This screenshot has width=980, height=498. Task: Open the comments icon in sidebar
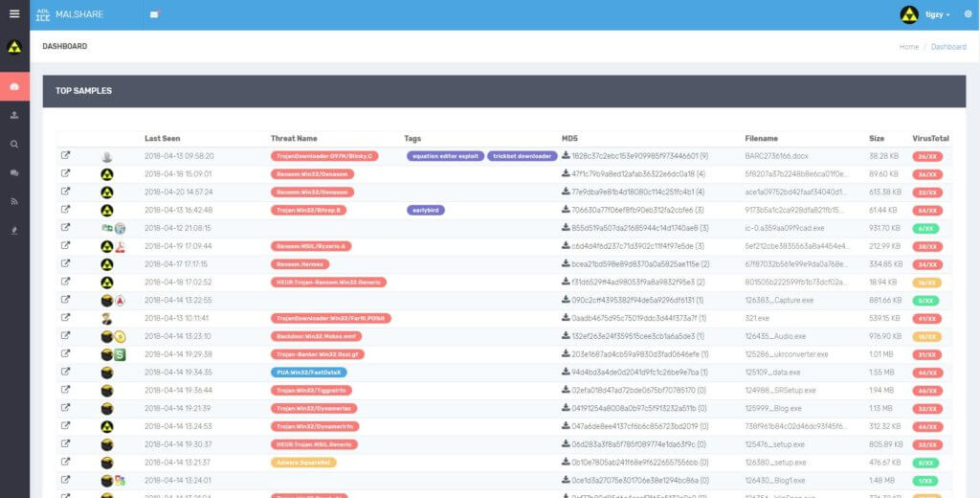click(14, 173)
